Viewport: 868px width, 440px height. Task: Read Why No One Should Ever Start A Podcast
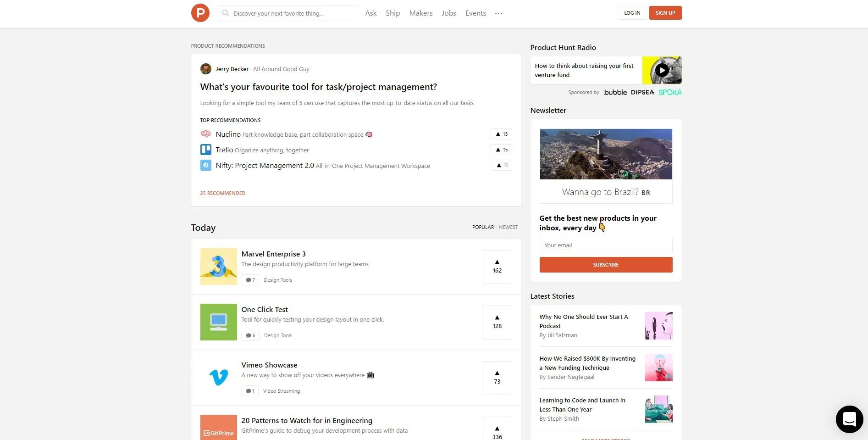pos(584,321)
